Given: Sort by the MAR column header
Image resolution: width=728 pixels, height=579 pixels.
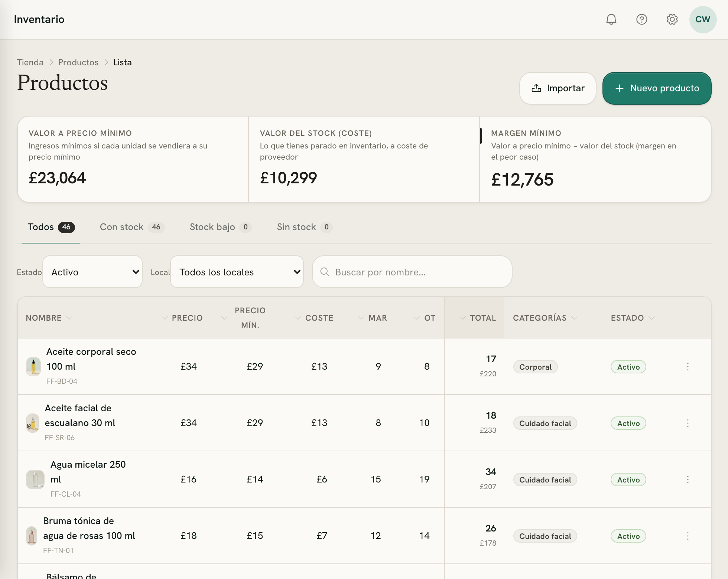Looking at the screenshot, I should coord(373,318).
